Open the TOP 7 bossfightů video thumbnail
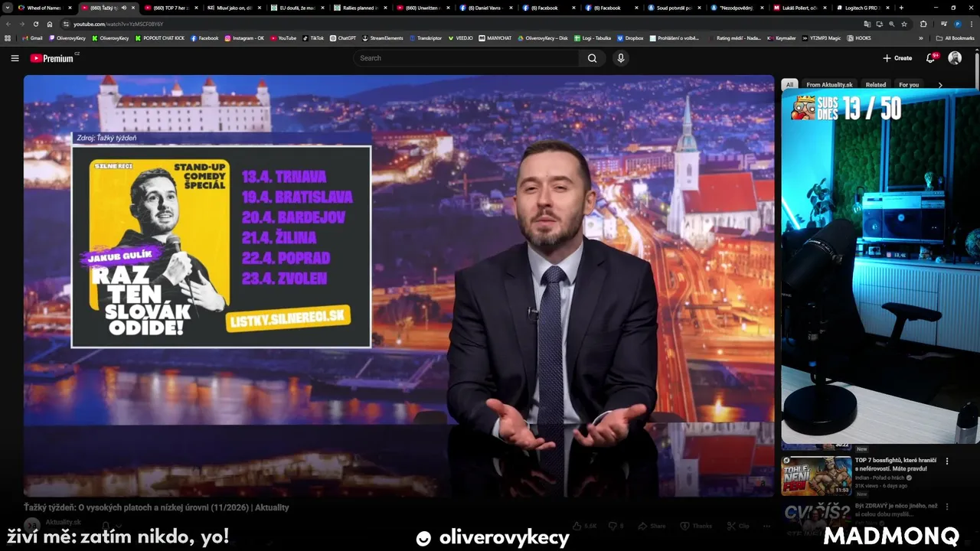 pyautogui.click(x=816, y=476)
